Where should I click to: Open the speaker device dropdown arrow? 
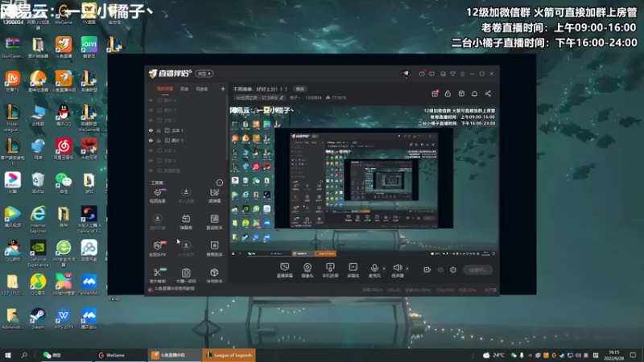[x=407, y=269]
